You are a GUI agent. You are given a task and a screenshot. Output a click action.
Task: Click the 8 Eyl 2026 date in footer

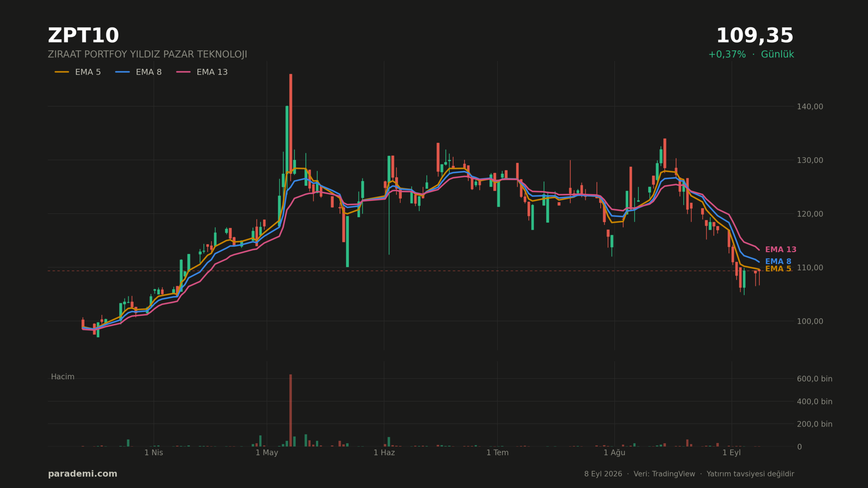(x=603, y=474)
